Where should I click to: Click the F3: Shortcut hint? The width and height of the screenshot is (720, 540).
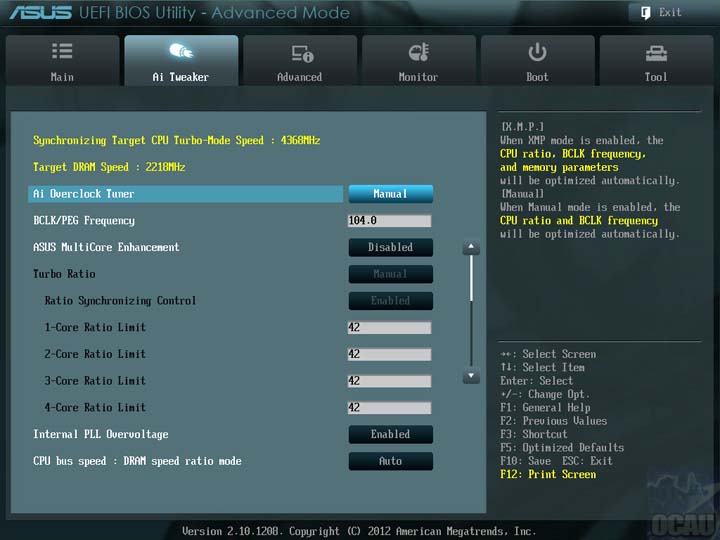[x=534, y=434]
